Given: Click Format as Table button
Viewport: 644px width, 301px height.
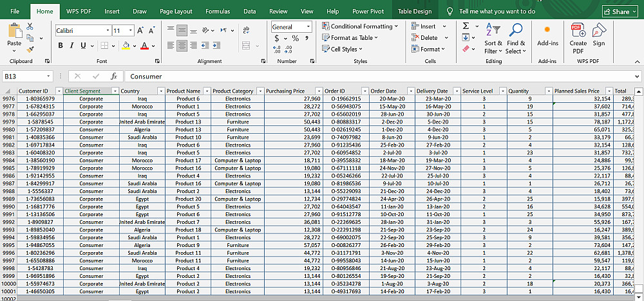Looking at the screenshot, I should tap(350, 38).
